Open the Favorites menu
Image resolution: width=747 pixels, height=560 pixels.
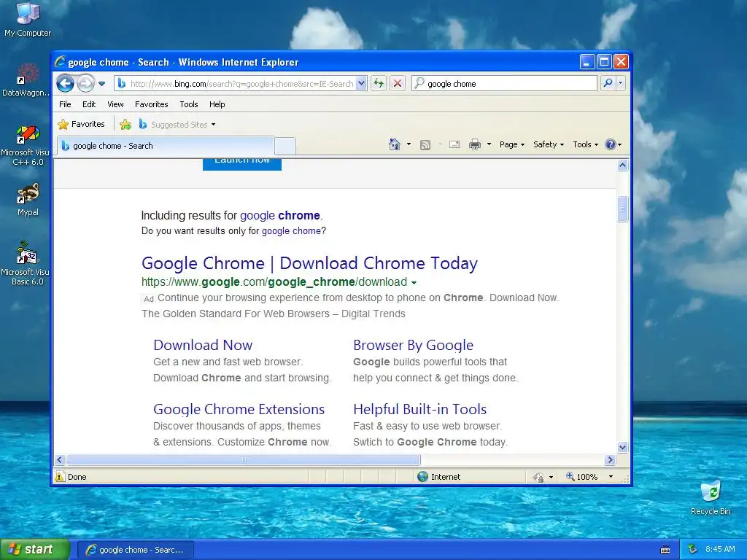coord(152,104)
